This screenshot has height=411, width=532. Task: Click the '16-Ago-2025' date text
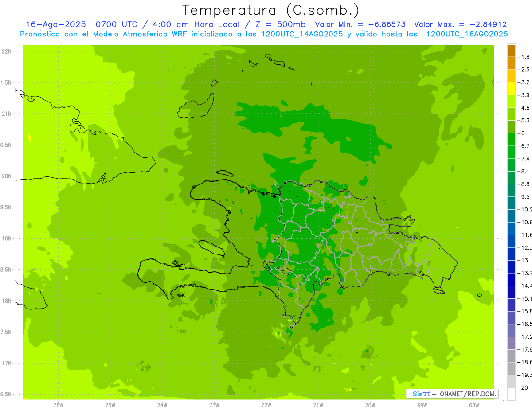56,24
